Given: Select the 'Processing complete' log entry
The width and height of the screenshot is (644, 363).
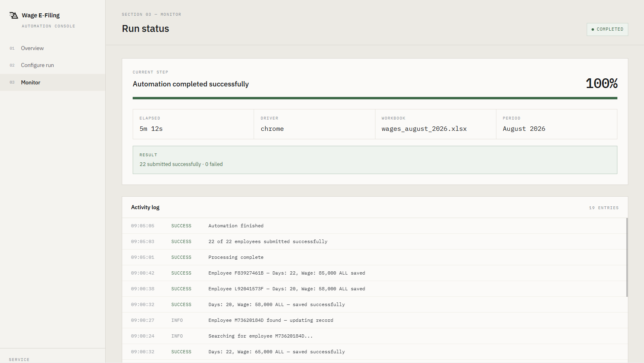Looking at the screenshot, I should pos(374,257).
